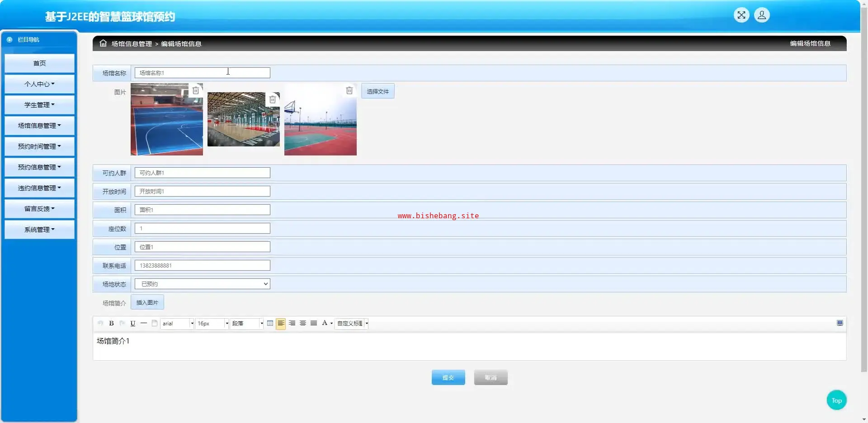Expand the 个人中心 sidebar menu

(x=40, y=84)
